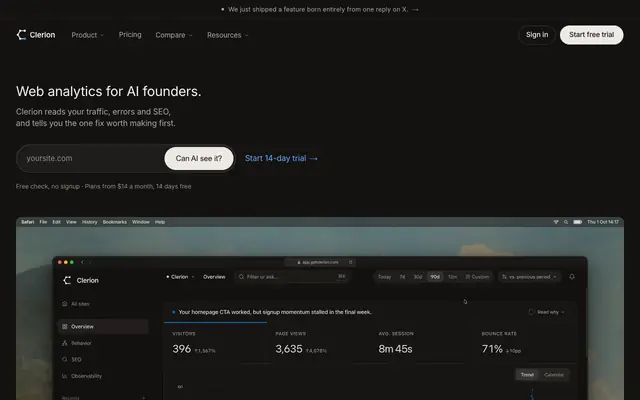640x400 pixels.
Task: Select the 12m time range
Action: pyautogui.click(x=452, y=277)
